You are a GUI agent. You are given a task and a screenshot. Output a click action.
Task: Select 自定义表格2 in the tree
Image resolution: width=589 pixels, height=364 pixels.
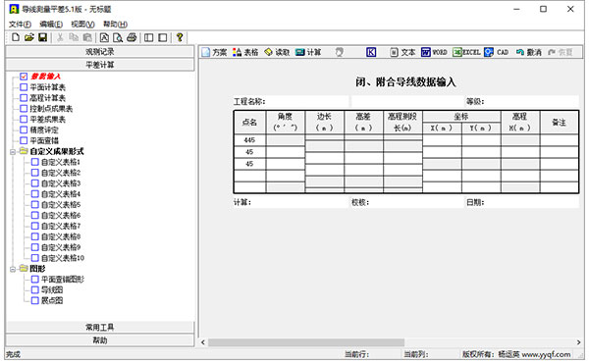click(x=61, y=173)
